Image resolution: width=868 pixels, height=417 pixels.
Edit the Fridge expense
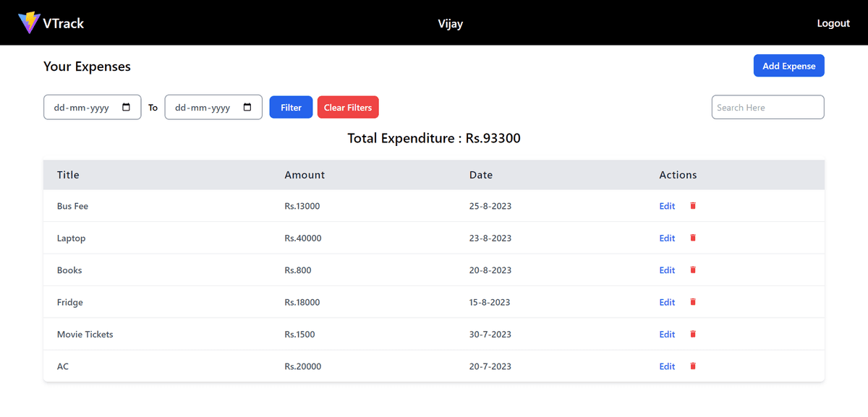pos(667,302)
